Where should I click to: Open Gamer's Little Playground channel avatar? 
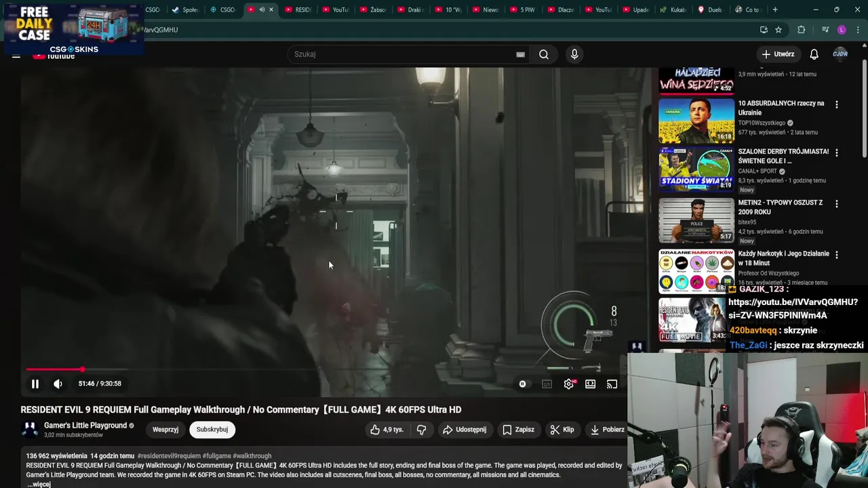pyautogui.click(x=30, y=430)
